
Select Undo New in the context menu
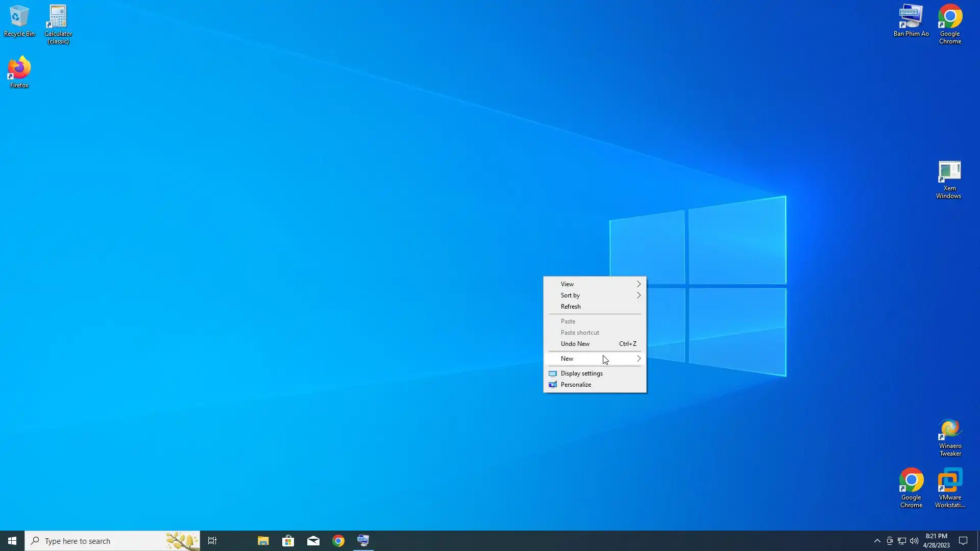point(575,344)
